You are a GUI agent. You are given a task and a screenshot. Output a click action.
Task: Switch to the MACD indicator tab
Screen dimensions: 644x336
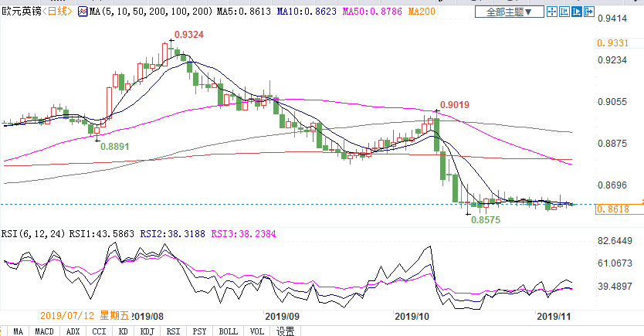tap(44, 331)
